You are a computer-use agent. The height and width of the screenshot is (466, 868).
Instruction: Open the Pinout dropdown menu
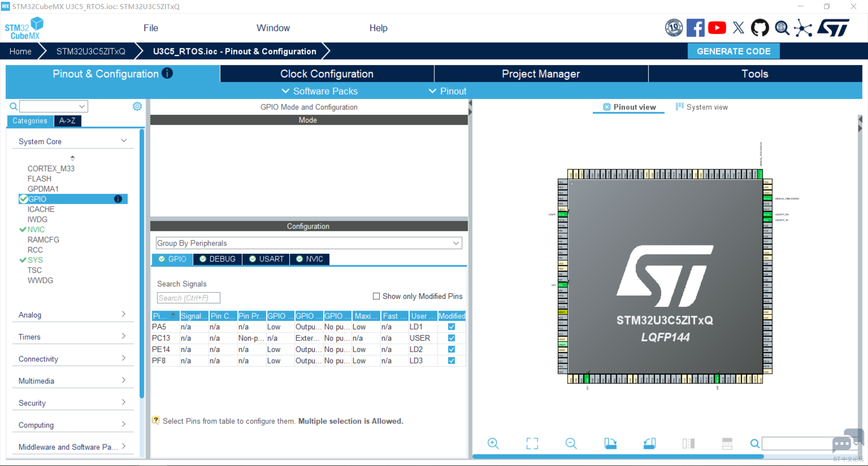(448, 91)
